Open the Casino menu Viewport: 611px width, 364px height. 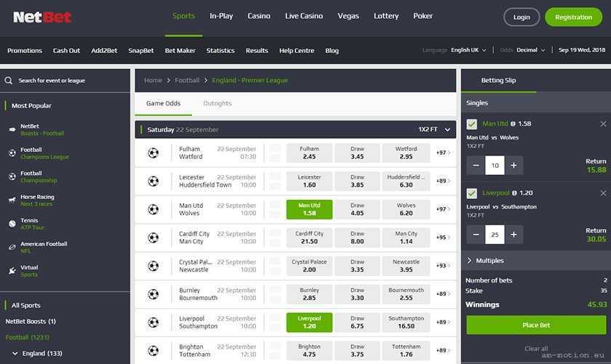pos(259,16)
